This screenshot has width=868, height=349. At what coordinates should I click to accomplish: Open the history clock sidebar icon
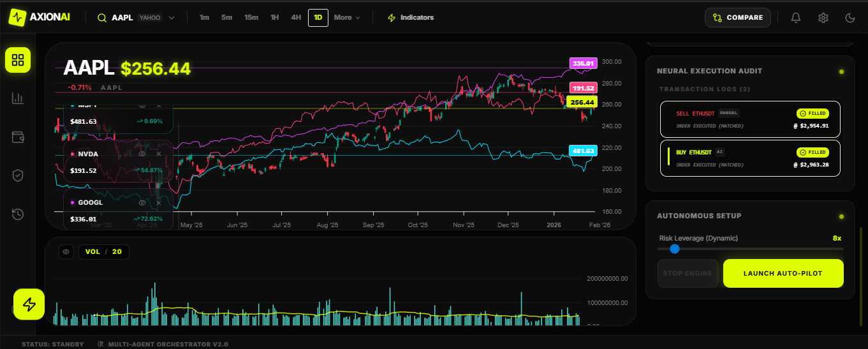[18, 214]
